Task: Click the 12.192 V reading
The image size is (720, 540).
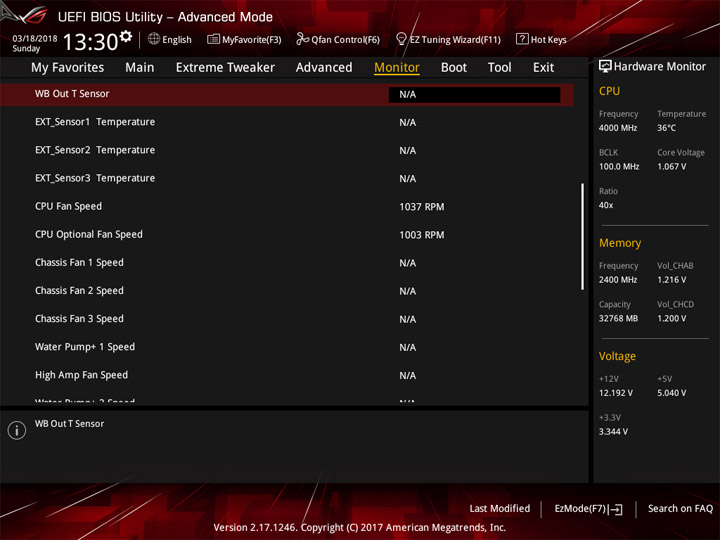Action: tap(615, 393)
